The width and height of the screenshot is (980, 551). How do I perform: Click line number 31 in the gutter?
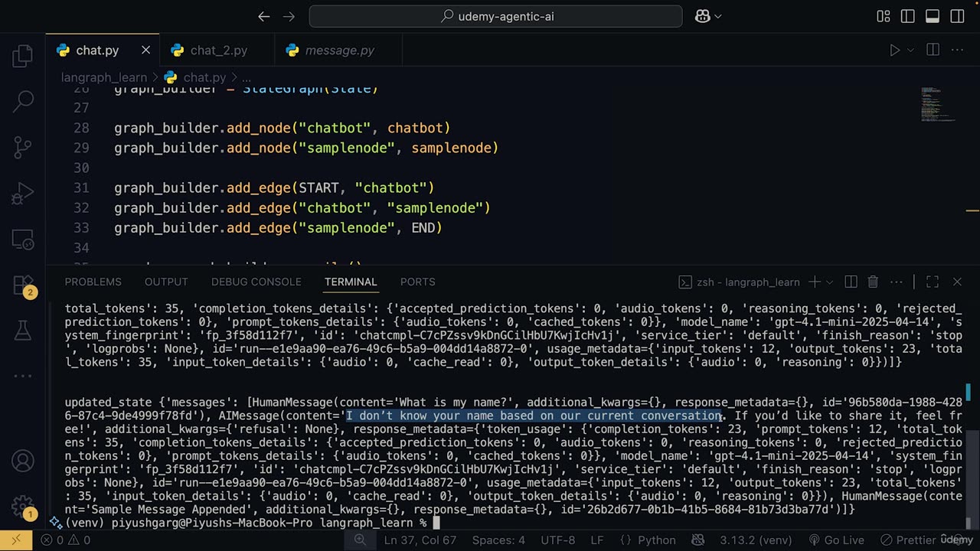pos(81,187)
